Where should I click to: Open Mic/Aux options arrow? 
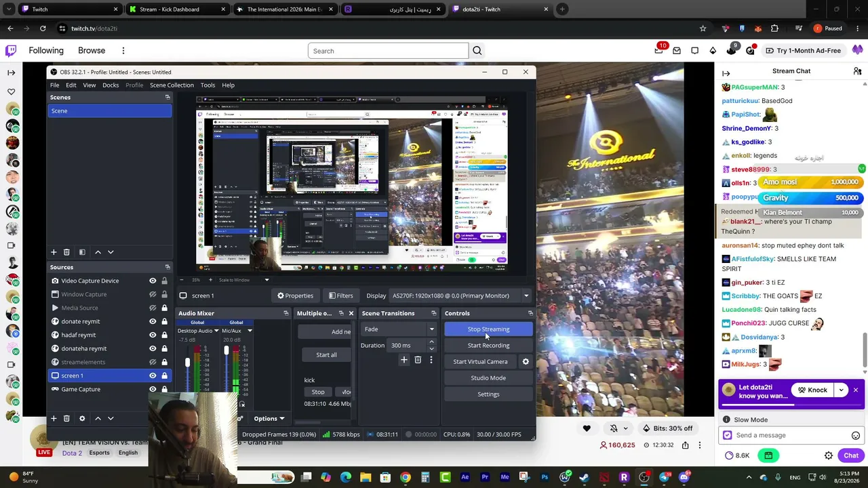point(250,331)
